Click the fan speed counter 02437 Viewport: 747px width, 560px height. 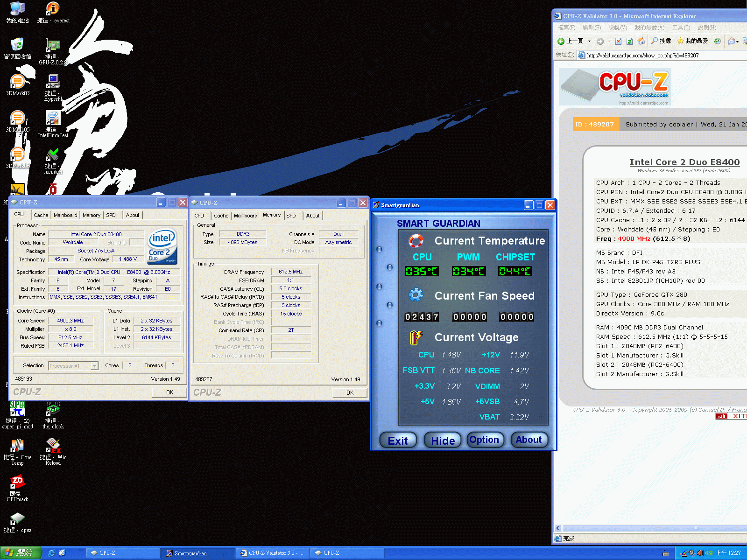coord(422,317)
